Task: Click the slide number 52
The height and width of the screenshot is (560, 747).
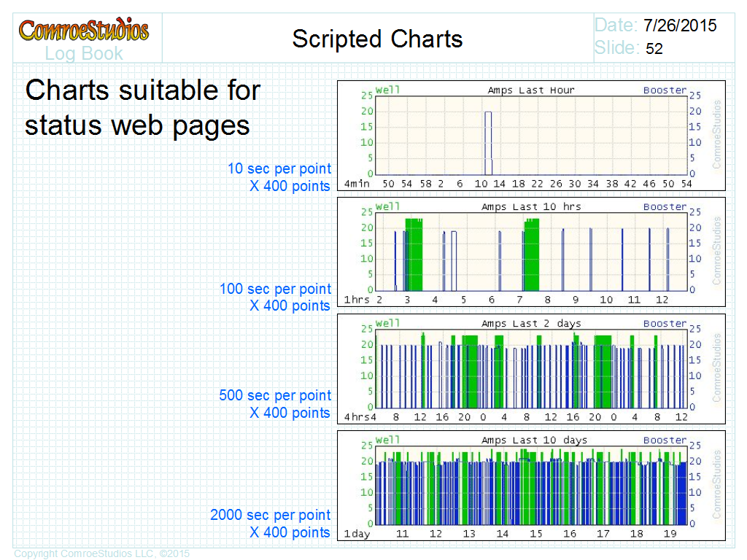Action: (654, 49)
